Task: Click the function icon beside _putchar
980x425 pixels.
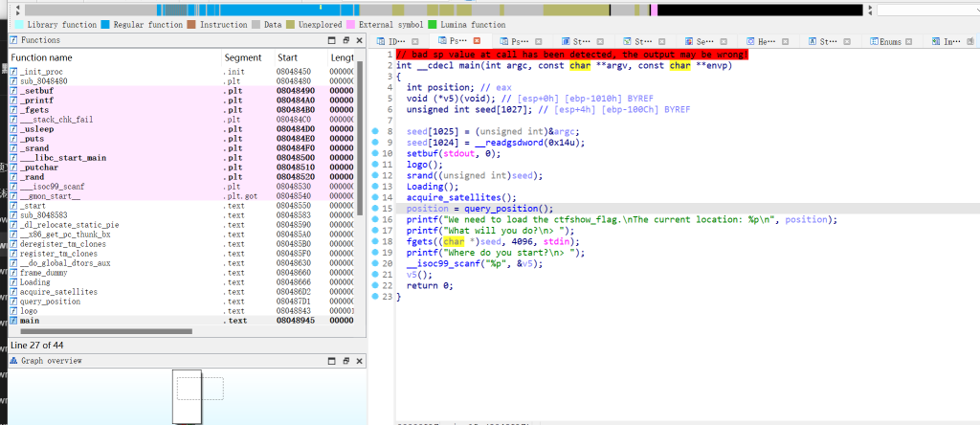Action: 13,168
